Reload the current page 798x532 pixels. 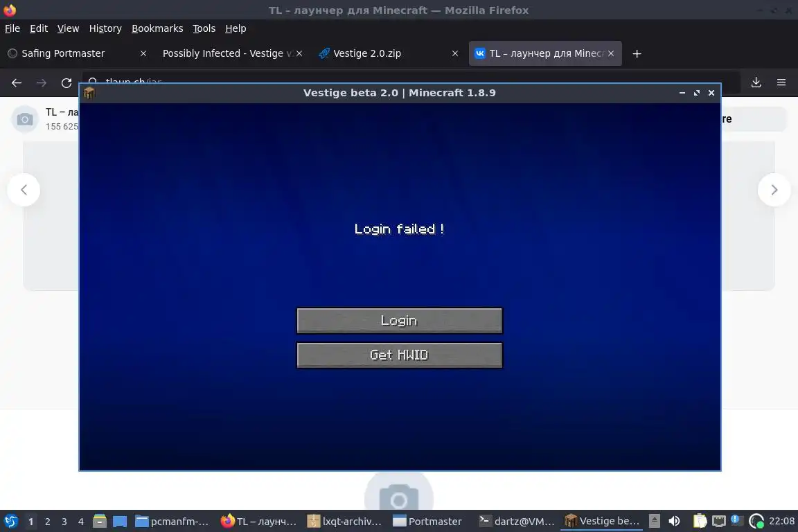pyautogui.click(x=66, y=82)
